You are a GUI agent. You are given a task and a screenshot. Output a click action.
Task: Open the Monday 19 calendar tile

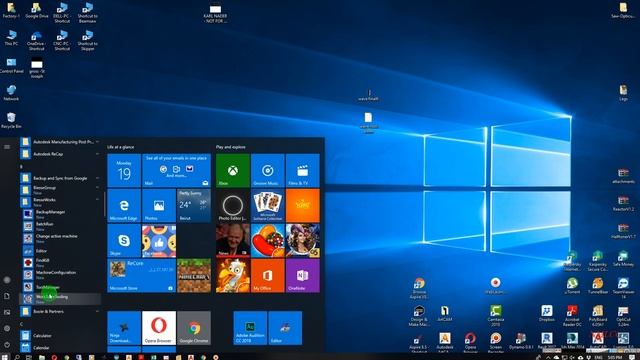124,170
